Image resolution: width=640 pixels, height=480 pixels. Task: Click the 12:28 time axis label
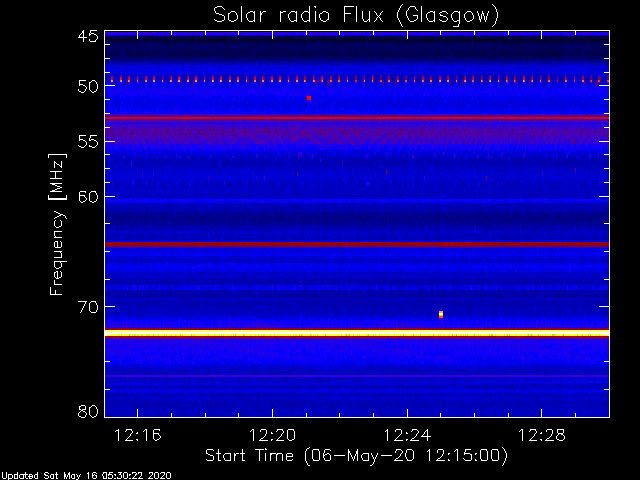coord(542,436)
